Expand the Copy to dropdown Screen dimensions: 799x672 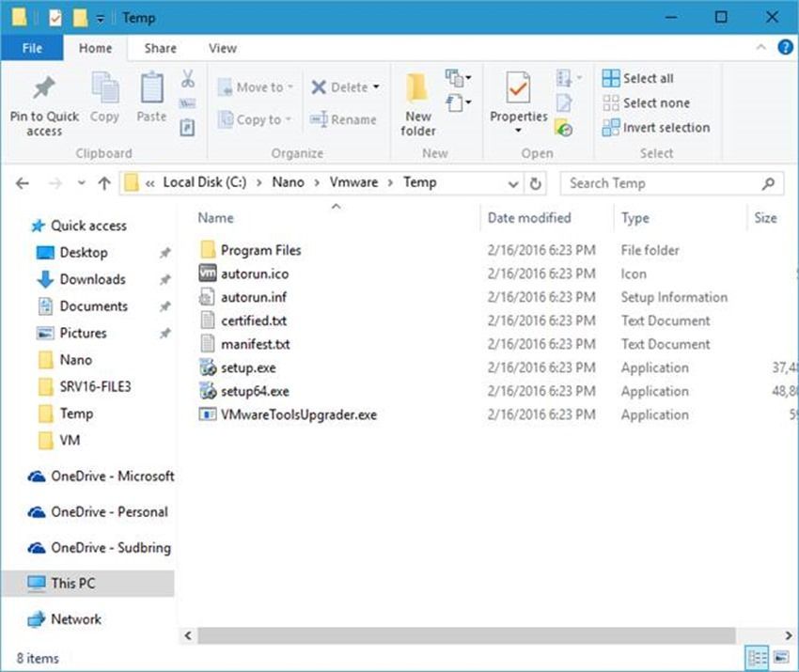point(288,119)
